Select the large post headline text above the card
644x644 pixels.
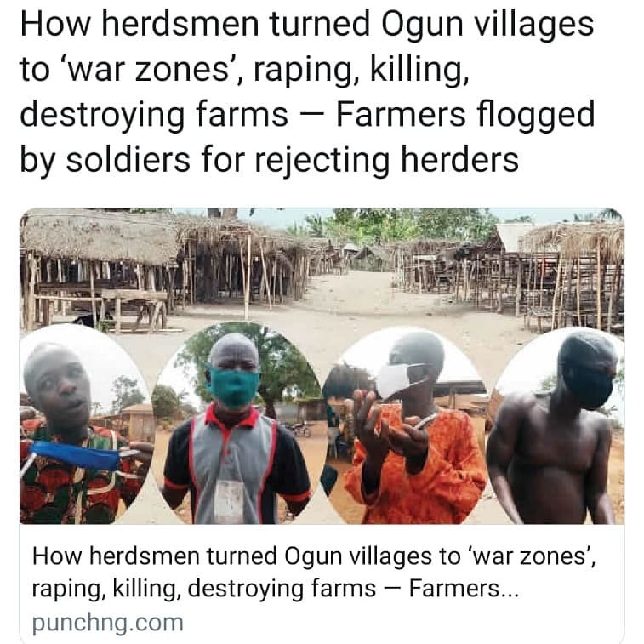307,92
